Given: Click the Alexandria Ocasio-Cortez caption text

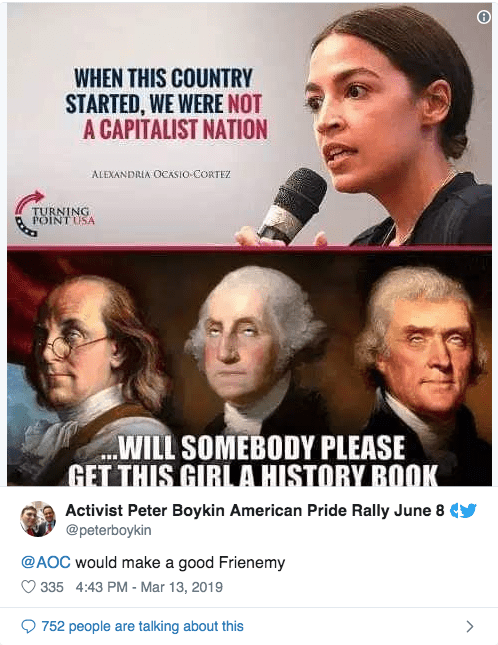Looking at the screenshot, I should [161, 174].
